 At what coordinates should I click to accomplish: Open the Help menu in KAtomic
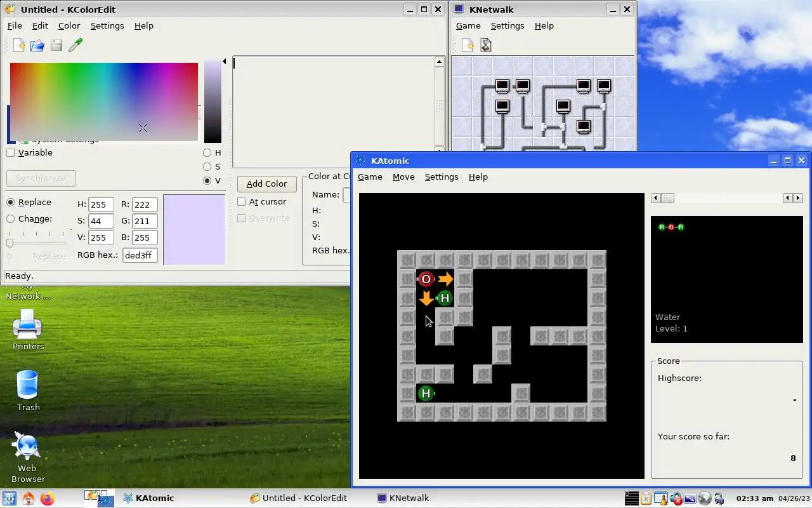(x=478, y=177)
